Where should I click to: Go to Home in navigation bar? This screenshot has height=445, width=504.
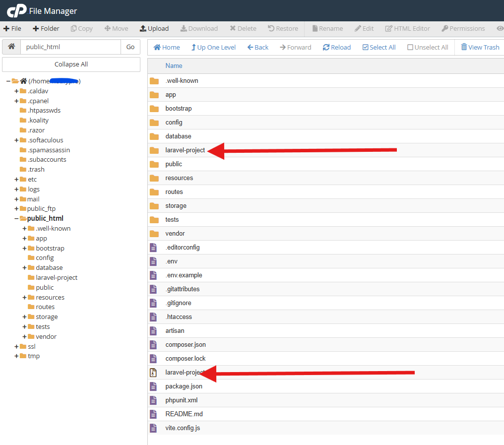click(167, 47)
